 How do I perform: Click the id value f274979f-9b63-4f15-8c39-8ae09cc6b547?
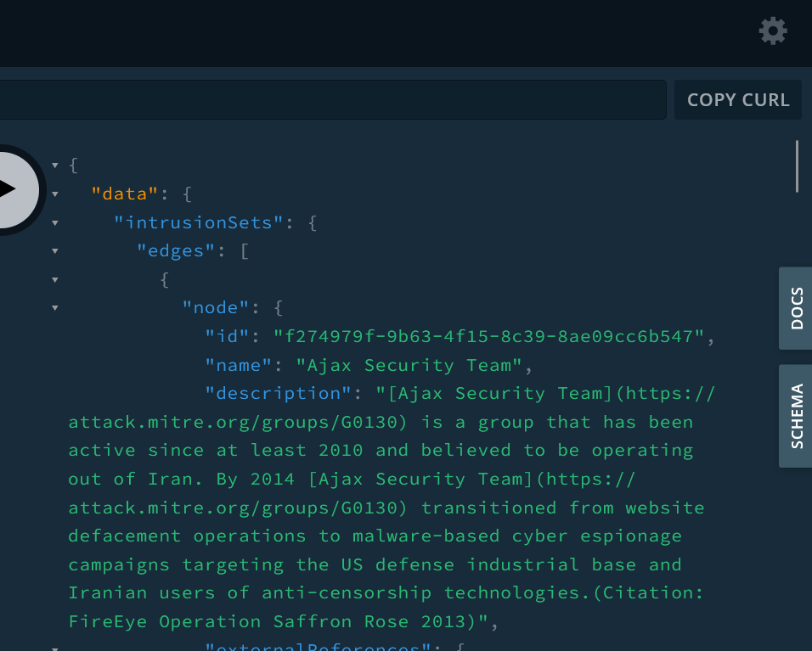tap(489, 337)
